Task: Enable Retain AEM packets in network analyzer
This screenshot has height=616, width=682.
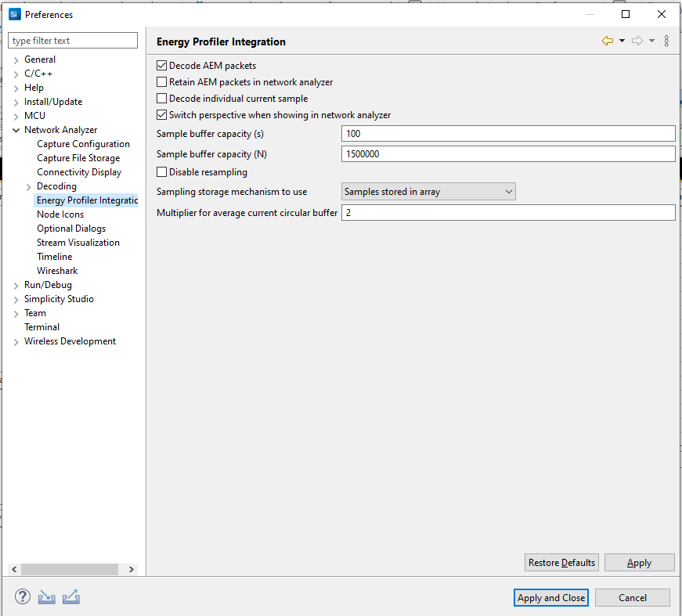Action: (161, 81)
